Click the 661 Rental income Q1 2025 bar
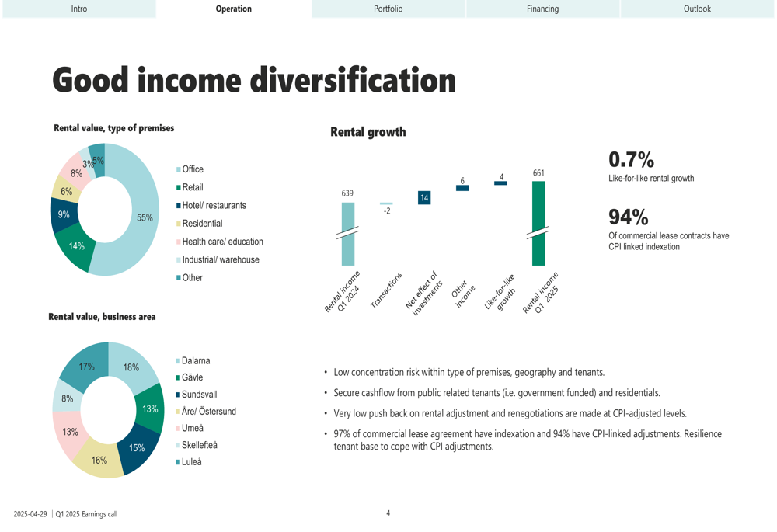The height and width of the screenshot is (532, 777). point(538,224)
